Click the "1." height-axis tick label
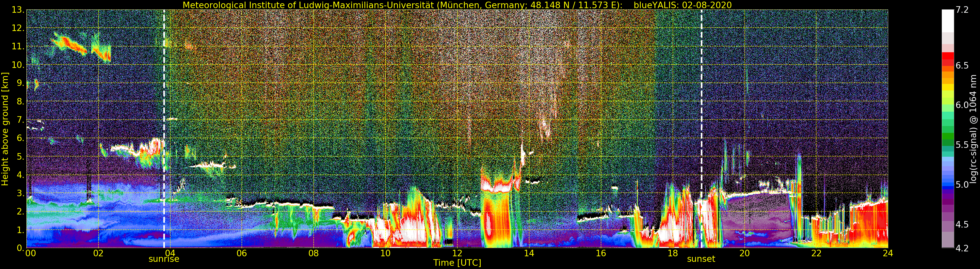 click(20, 229)
